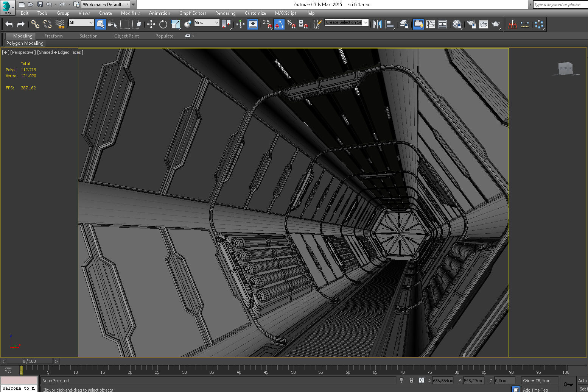This screenshot has width=588, height=392.
Task: Open Workspace: Default dropdown
Action: pos(106,5)
